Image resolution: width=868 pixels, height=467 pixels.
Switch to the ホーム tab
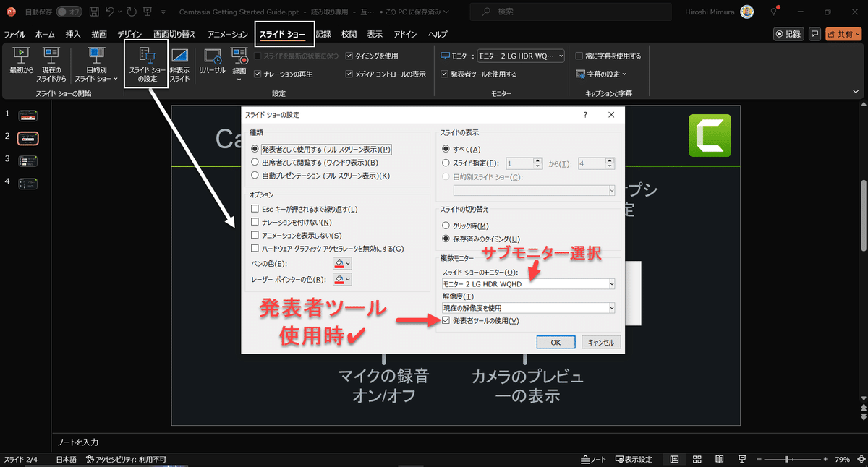click(45, 34)
